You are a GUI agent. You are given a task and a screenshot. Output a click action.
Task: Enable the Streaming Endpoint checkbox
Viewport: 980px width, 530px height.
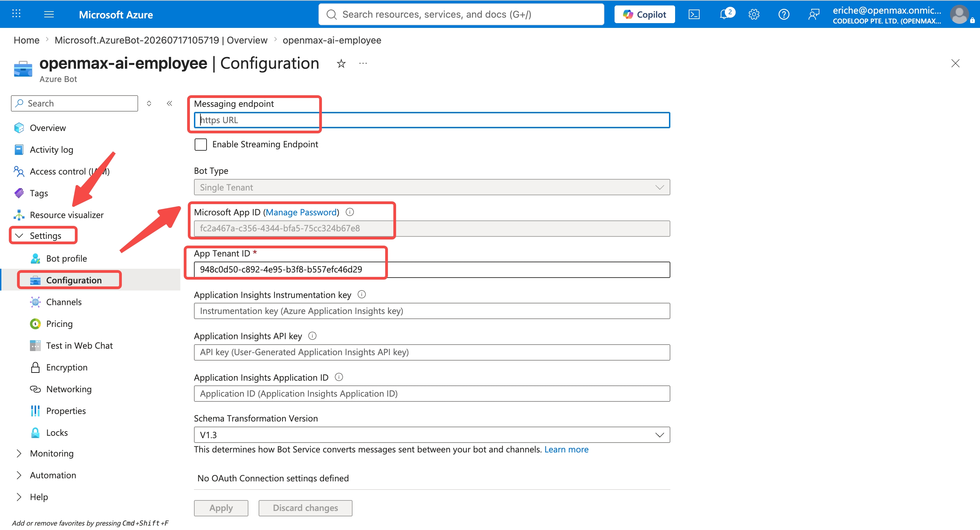coord(200,145)
